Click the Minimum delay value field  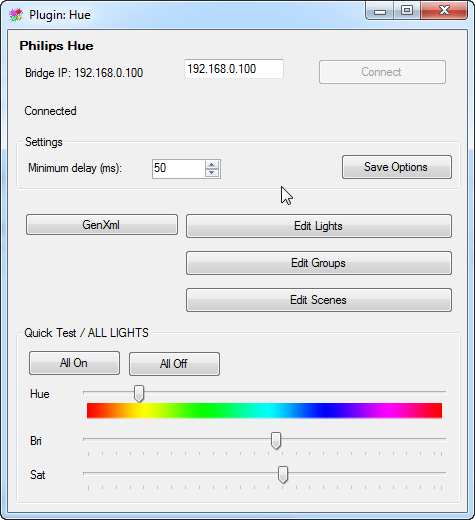click(x=179, y=168)
